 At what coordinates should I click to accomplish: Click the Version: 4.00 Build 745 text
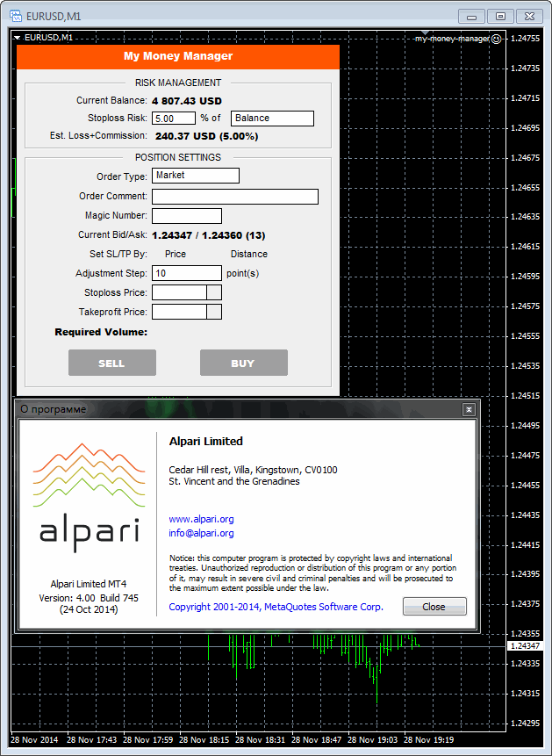pyautogui.click(x=89, y=598)
